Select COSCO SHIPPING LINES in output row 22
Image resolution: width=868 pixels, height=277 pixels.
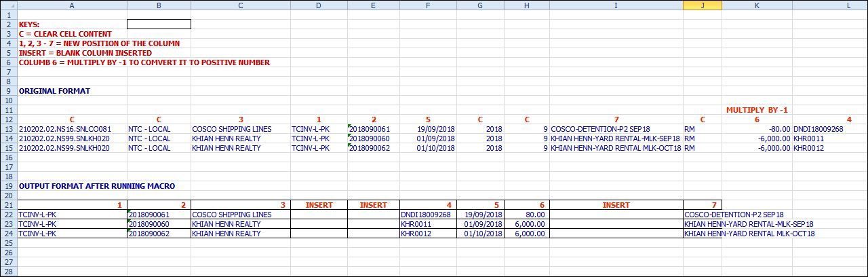tap(240, 215)
